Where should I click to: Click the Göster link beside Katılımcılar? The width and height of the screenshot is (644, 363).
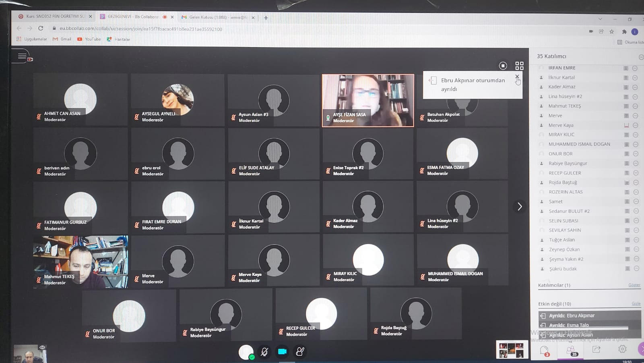click(x=634, y=285)
